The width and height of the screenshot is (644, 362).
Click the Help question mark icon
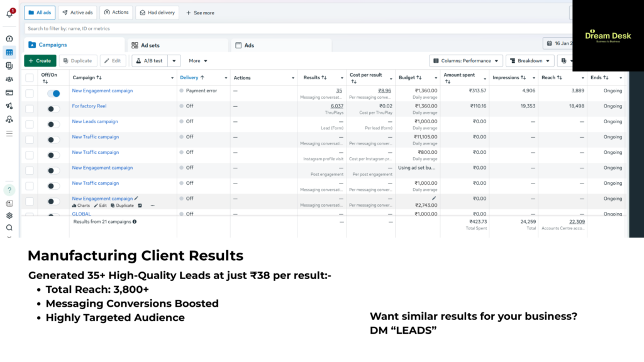(x=9, y=190)
